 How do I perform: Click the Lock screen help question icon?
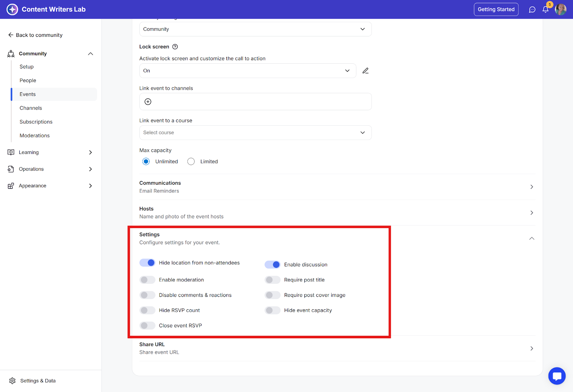click(x=175, y=47)
